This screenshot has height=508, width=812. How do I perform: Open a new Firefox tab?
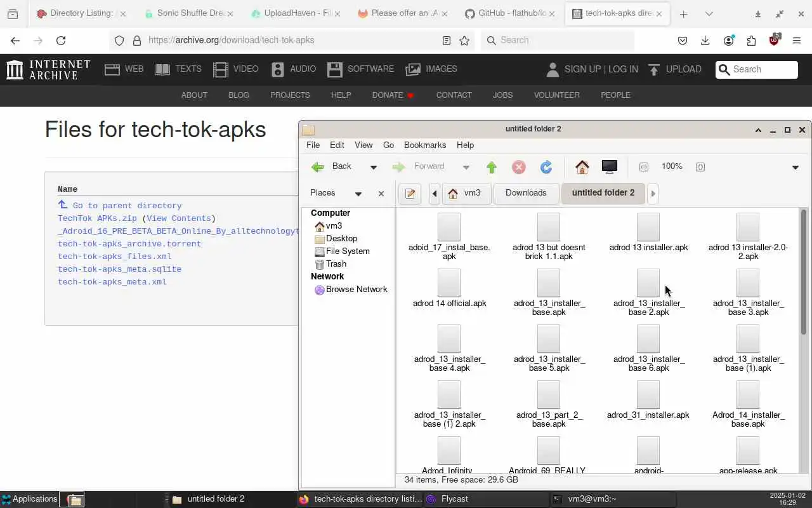point(683,14)
